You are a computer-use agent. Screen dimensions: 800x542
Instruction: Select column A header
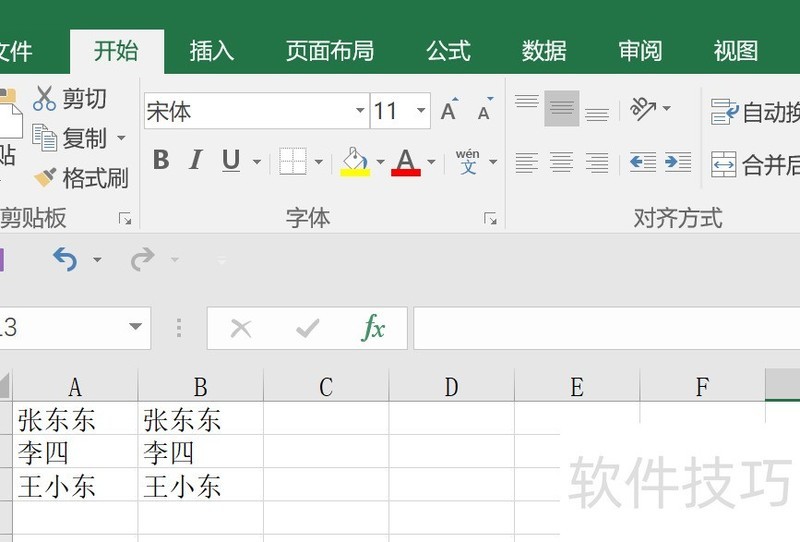(x=75, y=387)
